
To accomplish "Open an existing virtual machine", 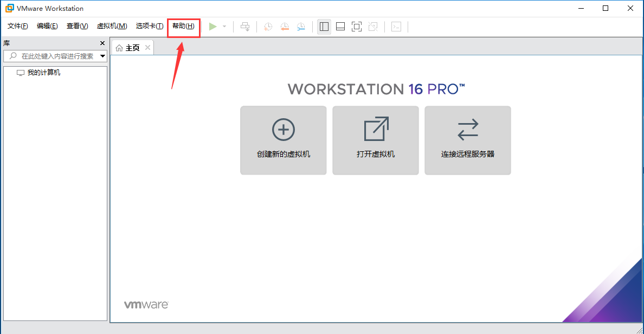I will tap(375, 140).
